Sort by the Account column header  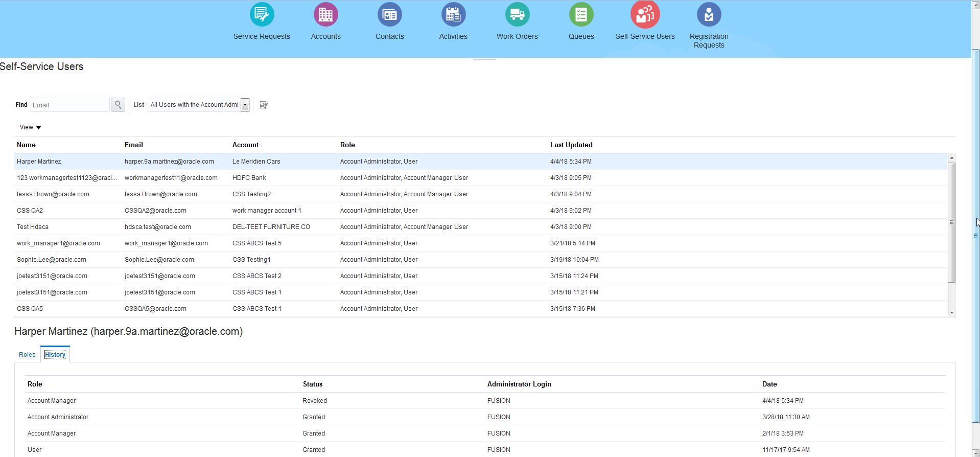pos(246,145)
